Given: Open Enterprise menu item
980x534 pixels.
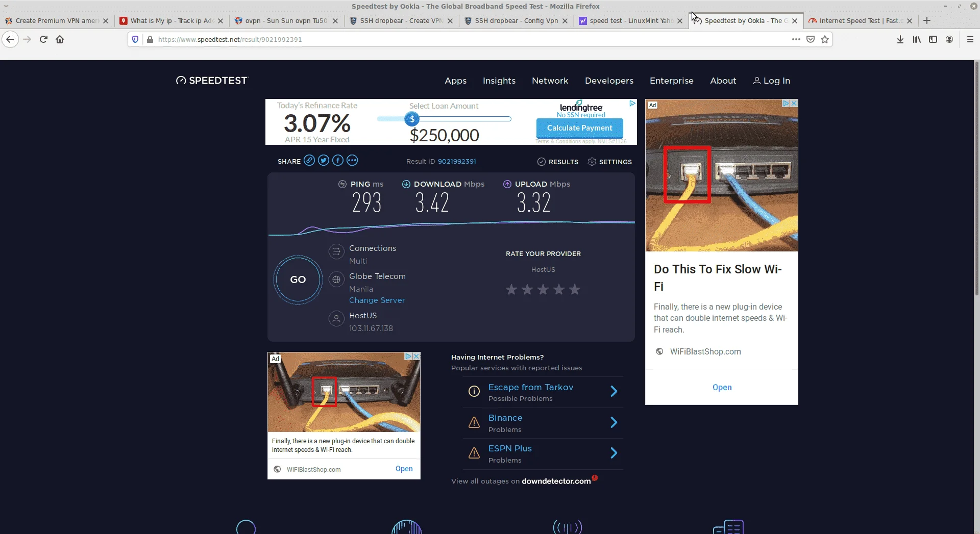Looking at the screenshot, I should tap(672, 81).
